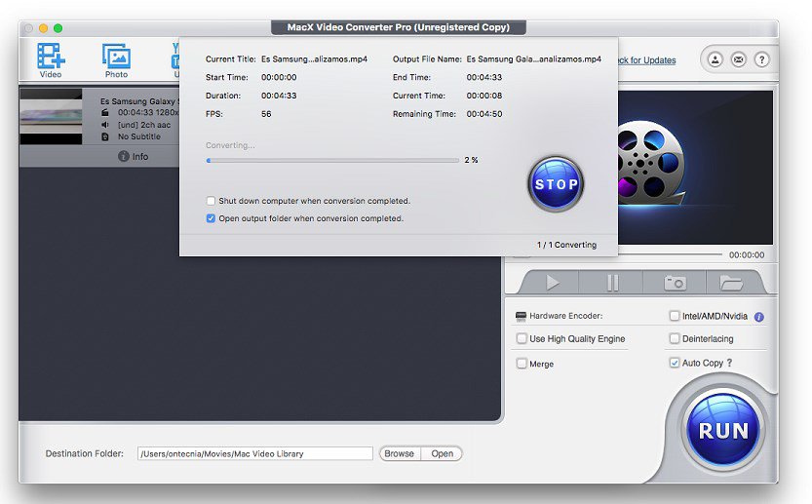Disable the Auto Copy checkbox

(675, 363)
